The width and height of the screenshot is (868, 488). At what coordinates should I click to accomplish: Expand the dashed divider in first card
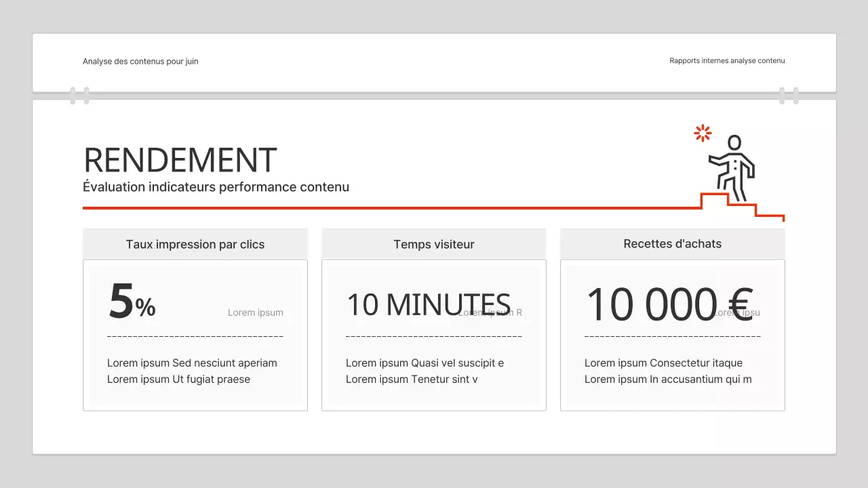point(195,335)
